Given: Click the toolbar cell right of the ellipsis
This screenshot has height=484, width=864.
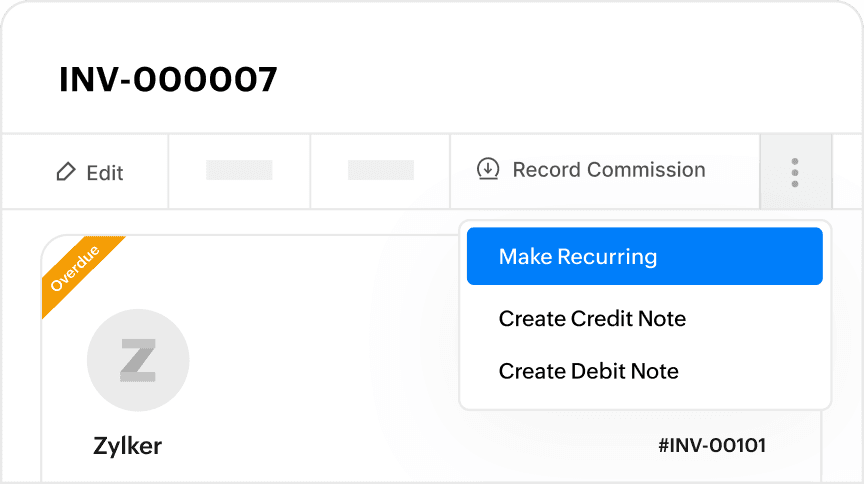Looking at the screenshot, I should coord(848,172).
